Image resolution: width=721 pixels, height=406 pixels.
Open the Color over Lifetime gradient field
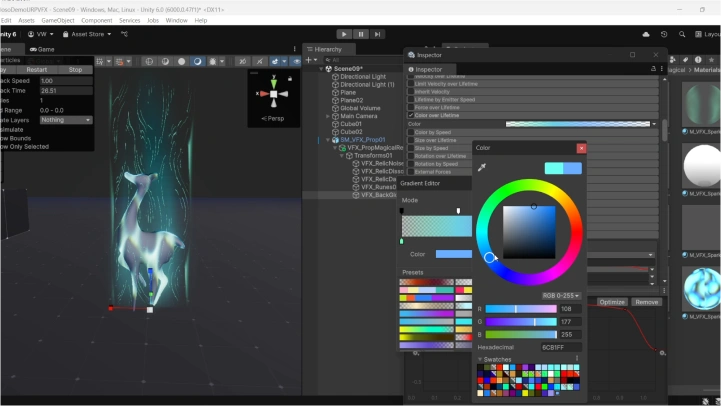(578, 124)
